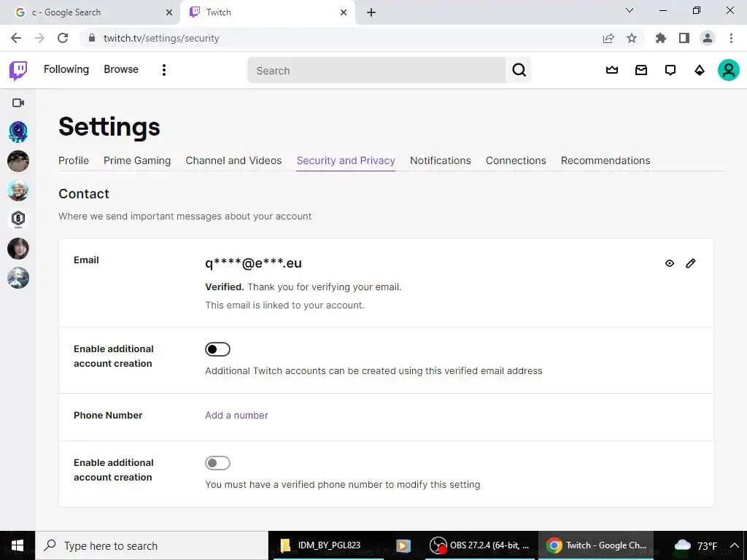The image size is (747, 560).
Task: Open Prime Loot crown icon
Action: tap(612, 71)
